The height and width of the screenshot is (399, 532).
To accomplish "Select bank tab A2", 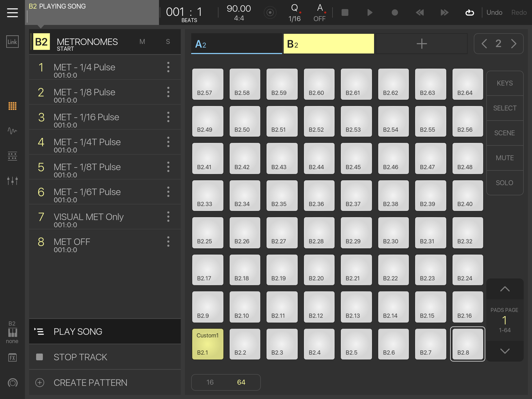I will tap(236, 44).
